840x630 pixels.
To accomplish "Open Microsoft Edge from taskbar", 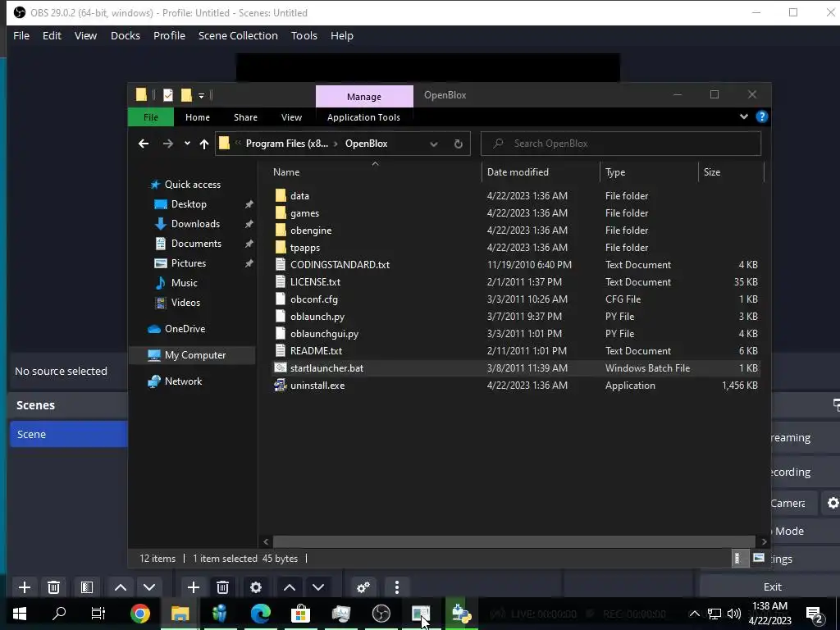I will point(260,614).
